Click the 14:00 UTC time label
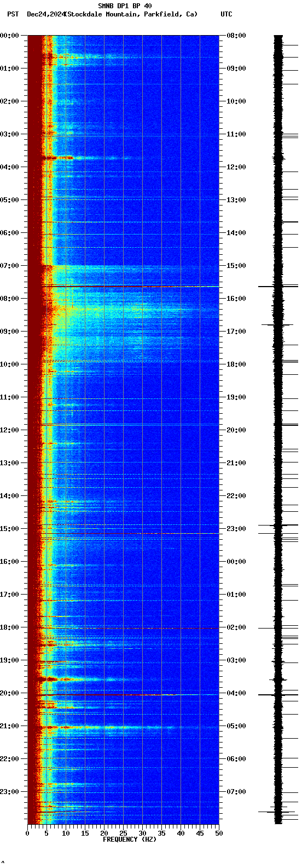 (x=236, y=233)
